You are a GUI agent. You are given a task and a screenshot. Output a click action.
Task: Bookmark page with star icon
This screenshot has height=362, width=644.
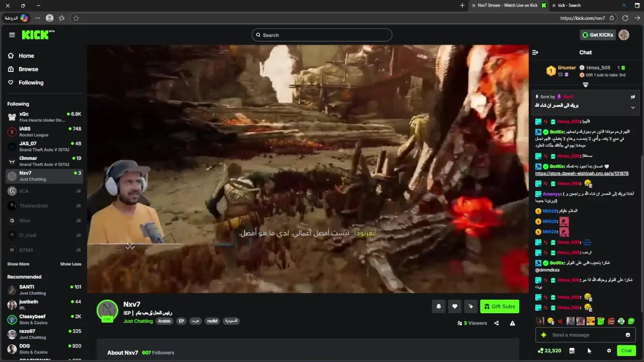pyautogui.click(x=76, y=18)
